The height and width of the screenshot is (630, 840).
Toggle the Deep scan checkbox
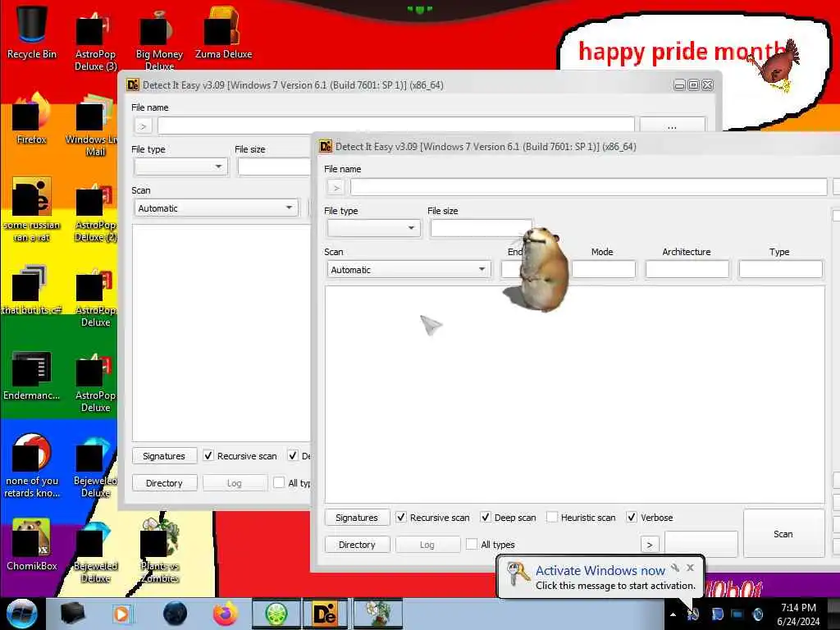click(486, 518)
